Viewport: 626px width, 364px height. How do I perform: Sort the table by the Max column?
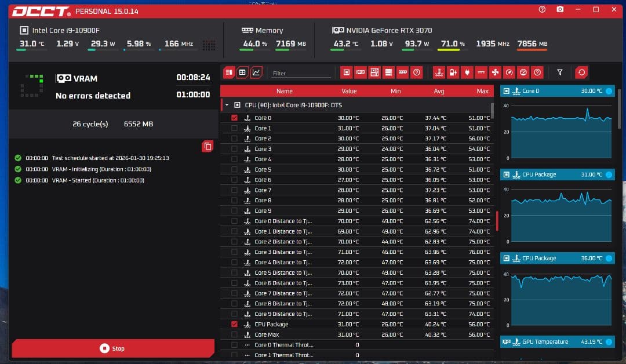click(482, 91)
